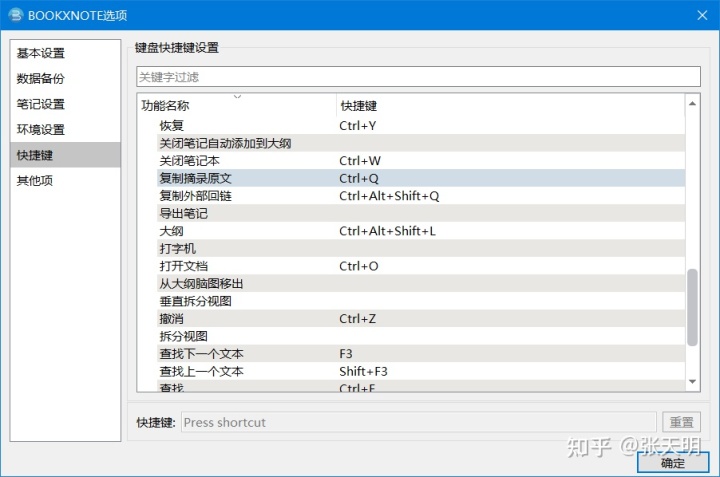Click the 关键字过滤 filter field
The height and width of the screenshot is (477, 720).
(x=418, y=77)
